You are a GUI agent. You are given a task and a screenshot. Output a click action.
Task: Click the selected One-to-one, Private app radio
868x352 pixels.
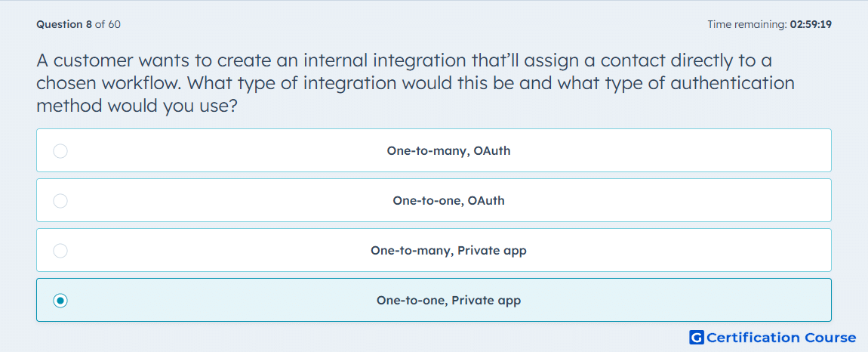60,301
